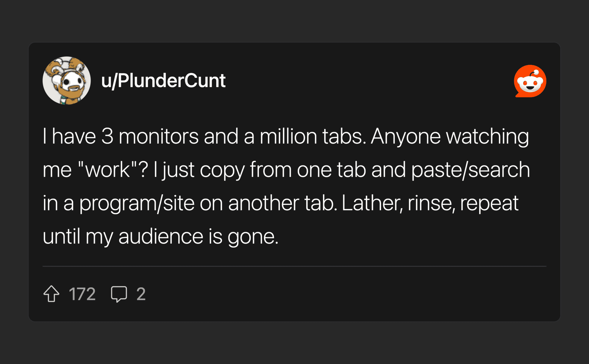Open the u/PlunderCunt profile link
This screenshot has height=364, width=589.
click(x=163, y=81)
